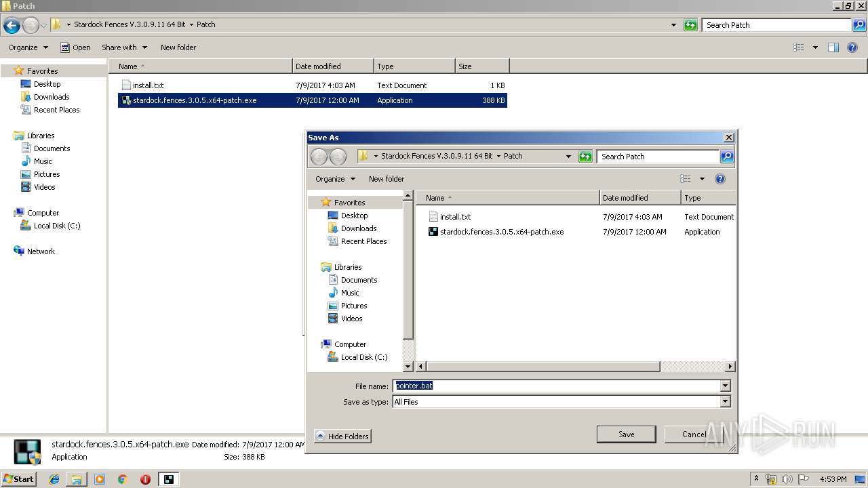Screen dimensions: 868x488
Task: Expand File name dropdown history
Action: (x=725, y=386)
